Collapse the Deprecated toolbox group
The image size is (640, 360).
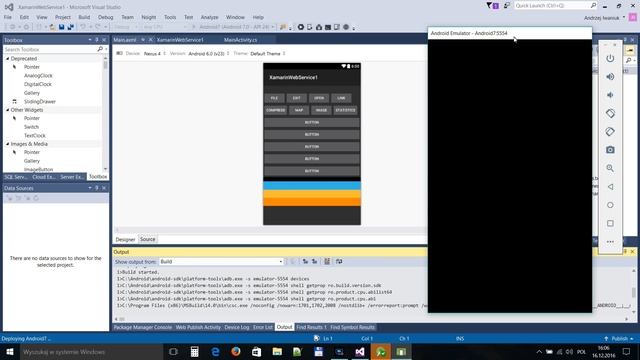7,58
